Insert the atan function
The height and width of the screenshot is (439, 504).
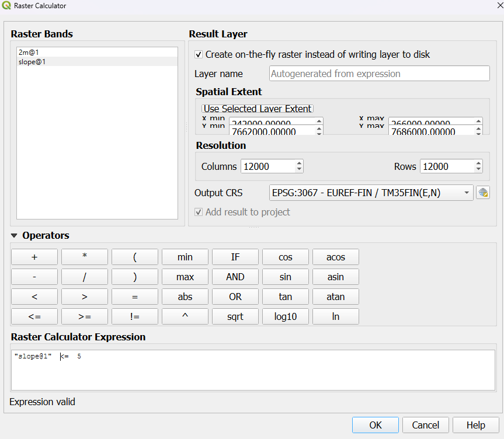(x=336, y=297)
